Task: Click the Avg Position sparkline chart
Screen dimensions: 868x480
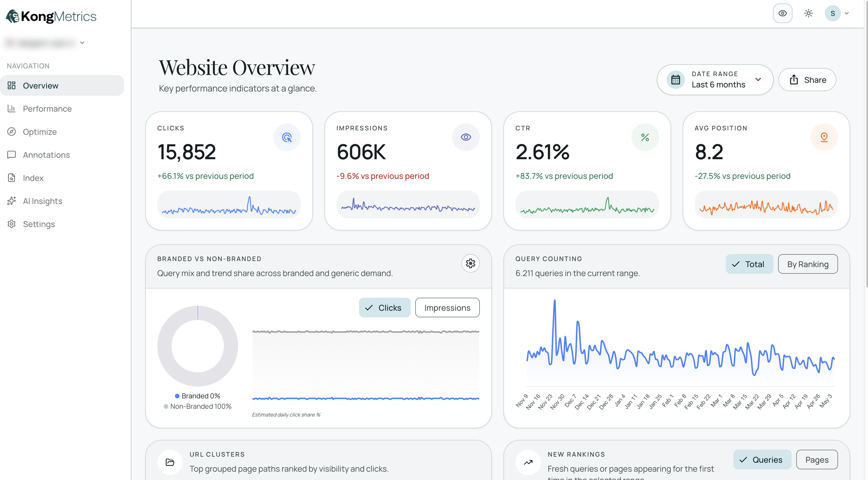Action: click(x=766, y=205)
